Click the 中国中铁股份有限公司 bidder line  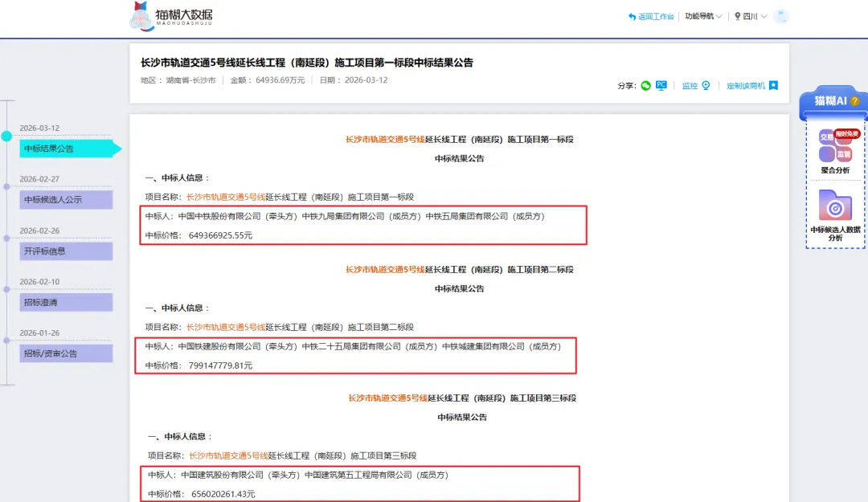pos(345,216)
